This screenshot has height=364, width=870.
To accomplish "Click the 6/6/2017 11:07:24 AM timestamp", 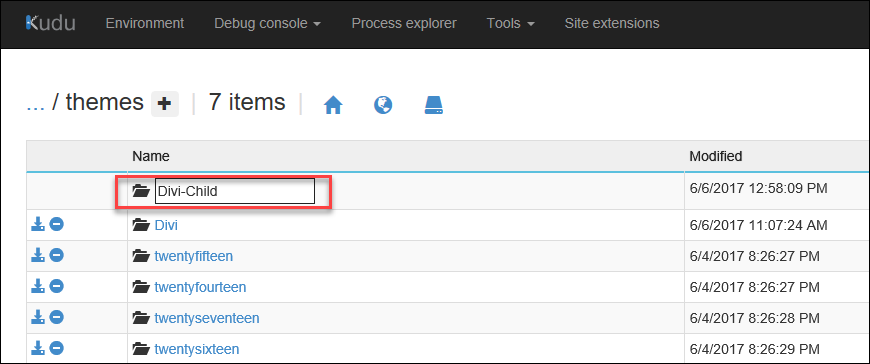I will 758,225.
